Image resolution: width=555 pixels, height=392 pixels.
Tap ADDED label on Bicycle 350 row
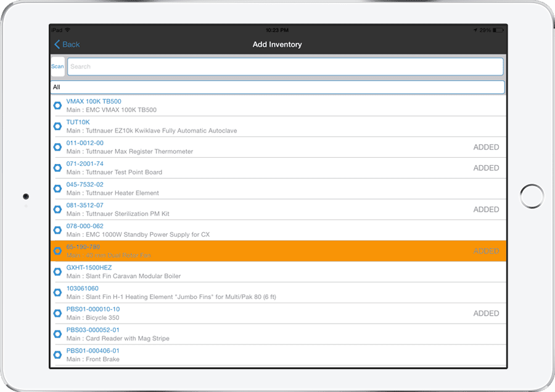click(487, 314)
